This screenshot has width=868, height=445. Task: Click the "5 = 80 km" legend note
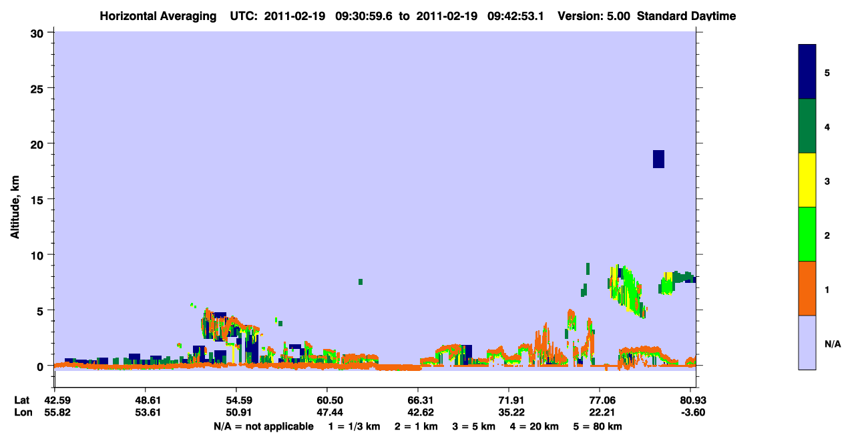point(598,426)
